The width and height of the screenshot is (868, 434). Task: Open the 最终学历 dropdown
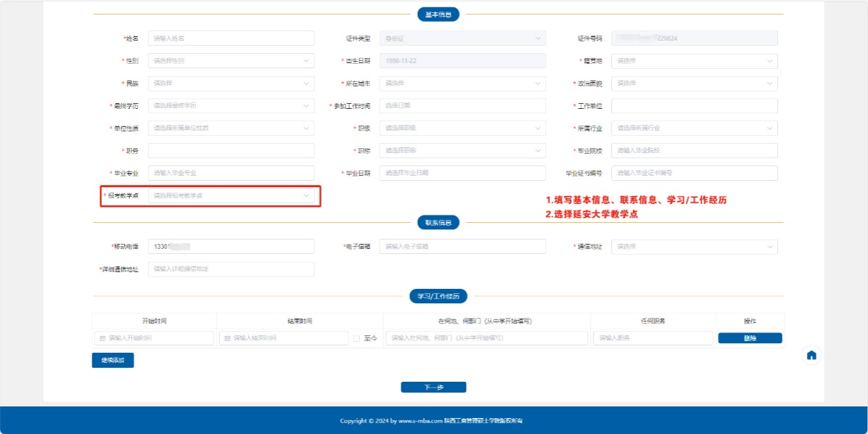click(231, 106)
